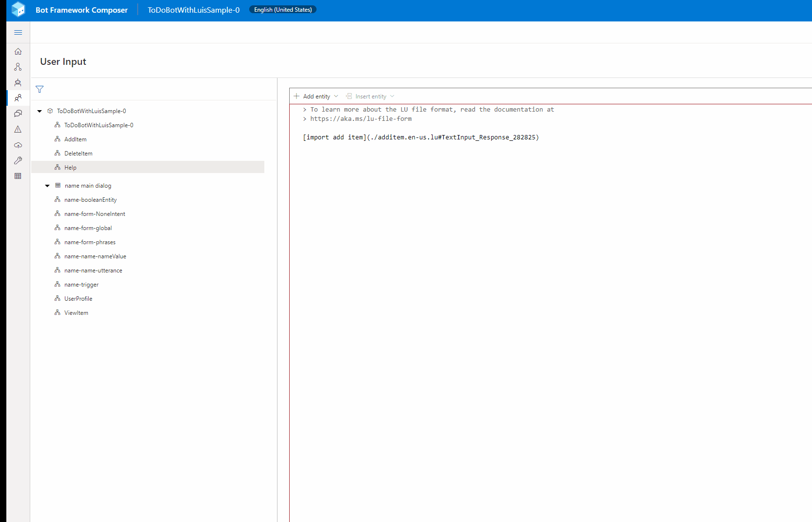Select the AddItem dialog
812x522 pixels.
pyautogui.click(x=148, y=139)
